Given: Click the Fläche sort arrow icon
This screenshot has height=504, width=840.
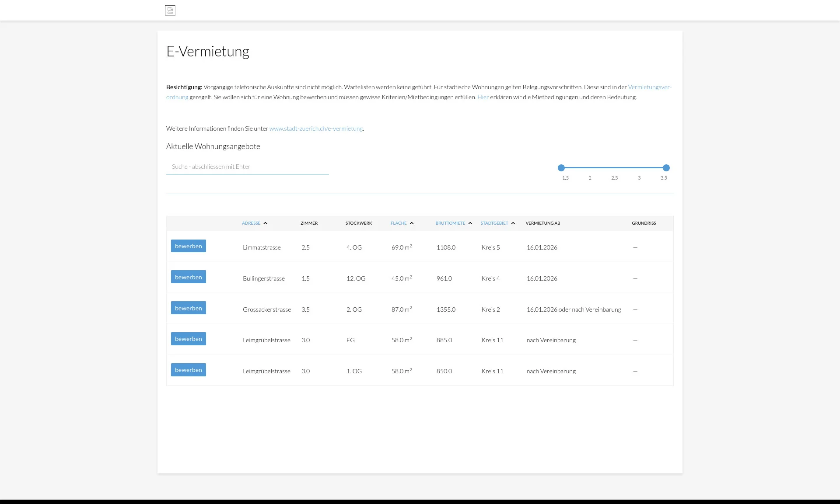Looking at the screenshot, I should [x=412, y=223].
